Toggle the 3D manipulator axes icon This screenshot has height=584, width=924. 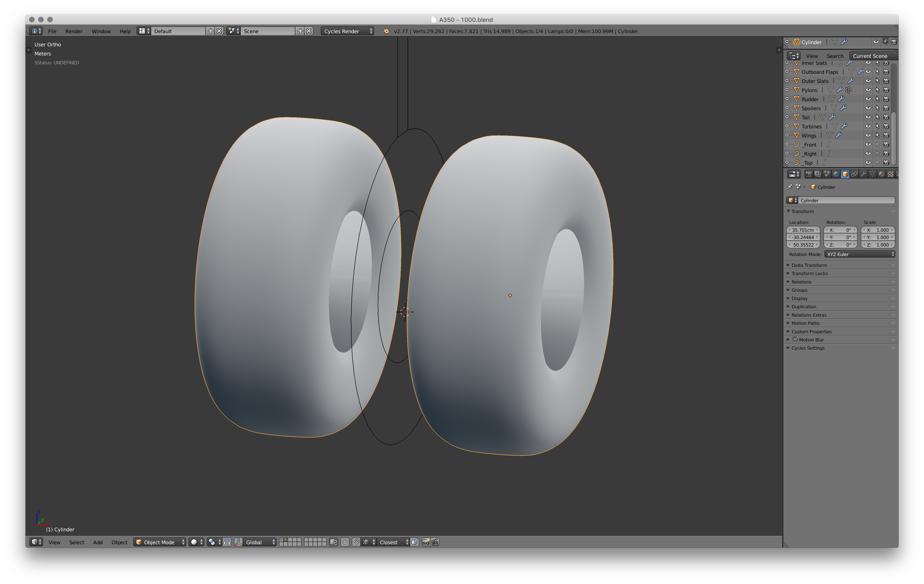239,542
